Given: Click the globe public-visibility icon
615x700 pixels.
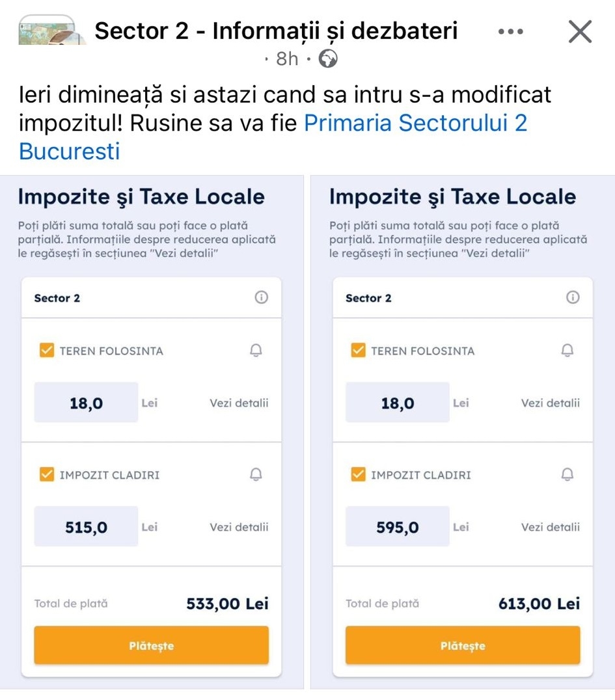Looking at the screenshot, I should coord(328,59).
